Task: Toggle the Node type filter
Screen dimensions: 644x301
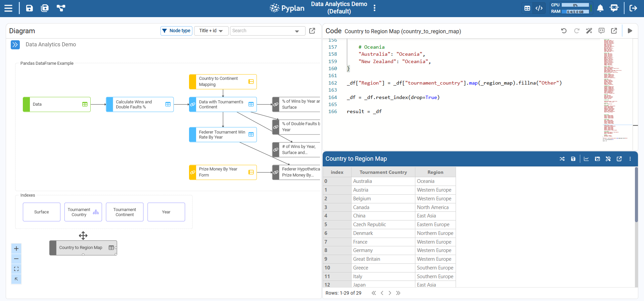Action: pos(176,31)
